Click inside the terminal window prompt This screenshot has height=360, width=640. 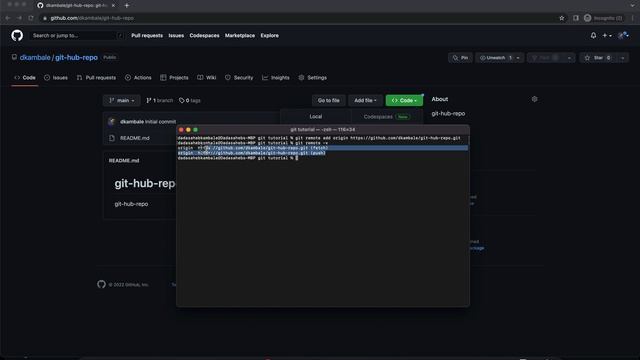(297, 158)
